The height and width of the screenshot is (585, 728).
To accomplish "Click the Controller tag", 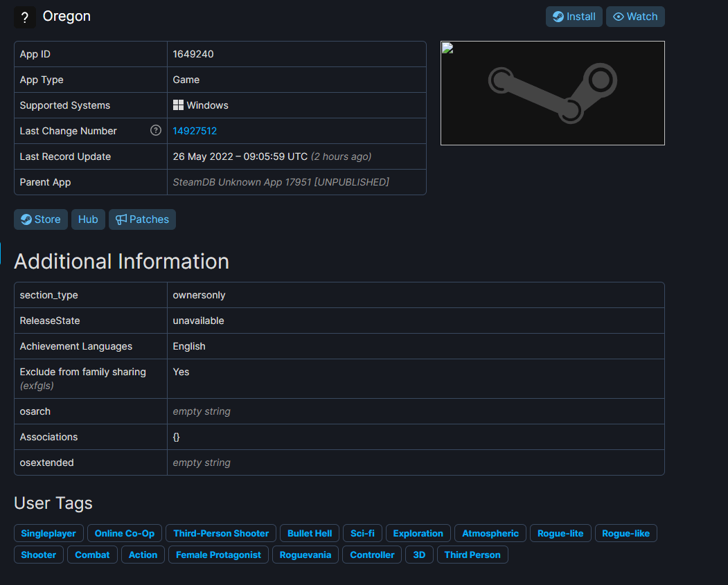I will (x=372, y=555).
